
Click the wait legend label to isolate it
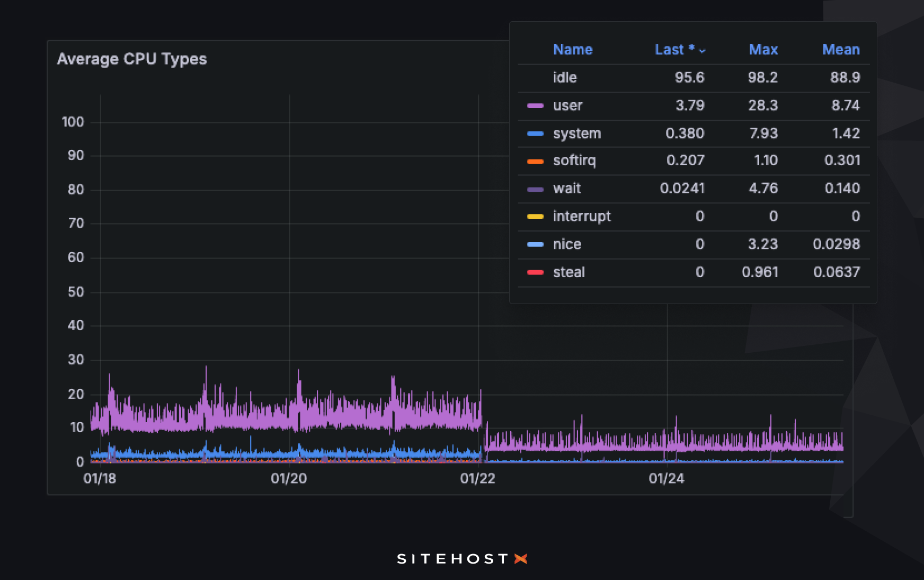click(566, 189)
